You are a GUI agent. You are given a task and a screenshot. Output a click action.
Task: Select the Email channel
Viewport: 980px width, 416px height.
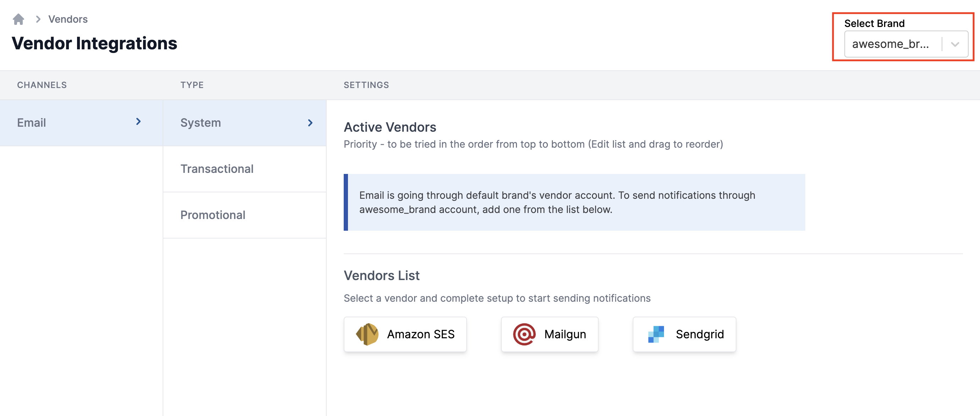[x=32, y=123]
